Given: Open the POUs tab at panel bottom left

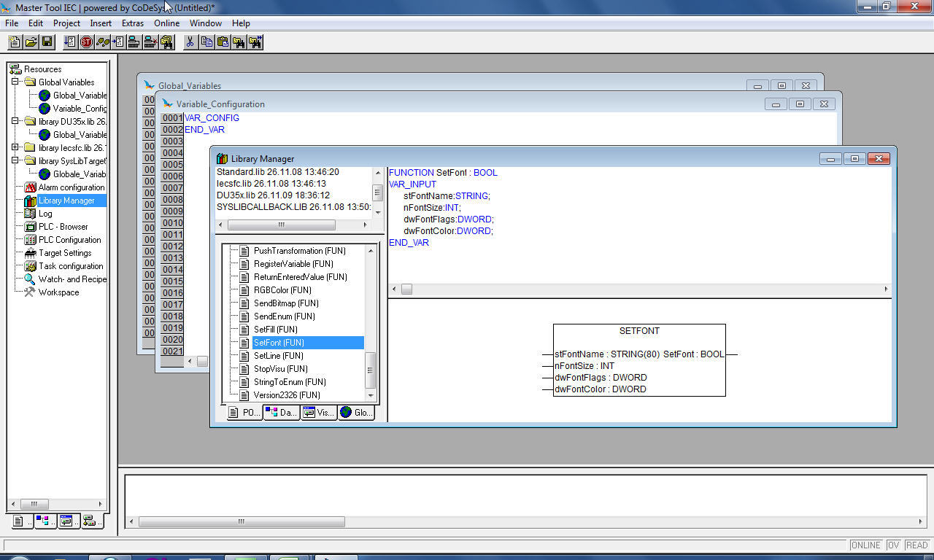Looking at the screenshot, I should 22,521.
